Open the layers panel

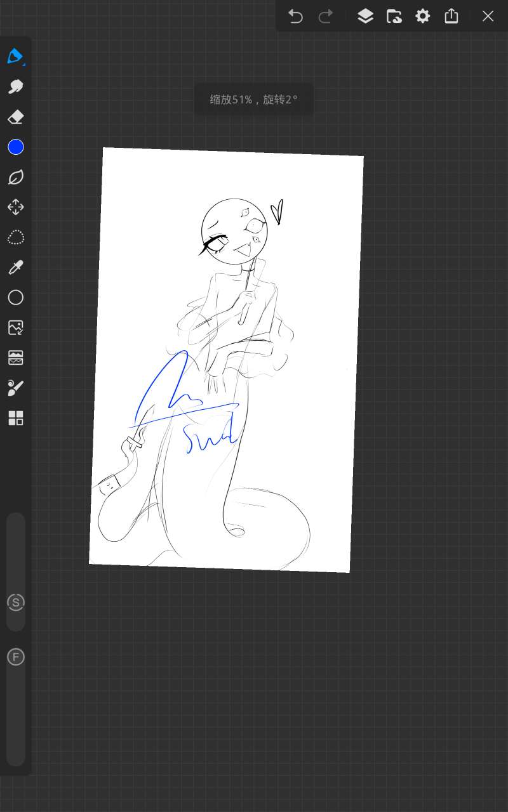click(365, 16)
